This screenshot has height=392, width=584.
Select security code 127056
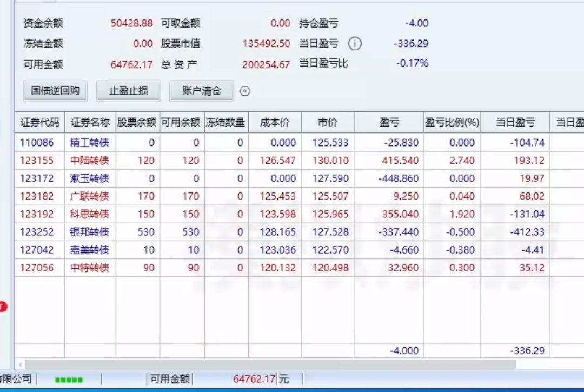37,268
